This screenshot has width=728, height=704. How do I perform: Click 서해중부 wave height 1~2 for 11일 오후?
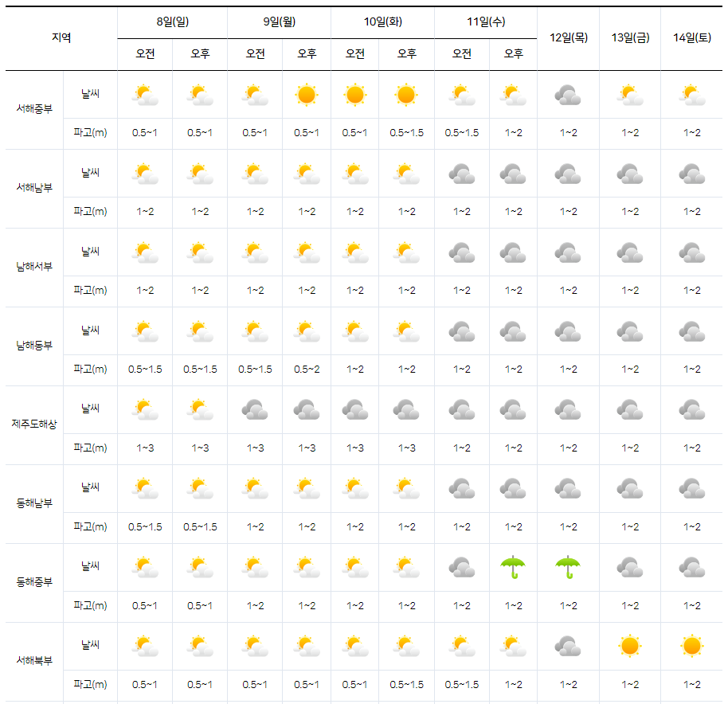[513, 133]
